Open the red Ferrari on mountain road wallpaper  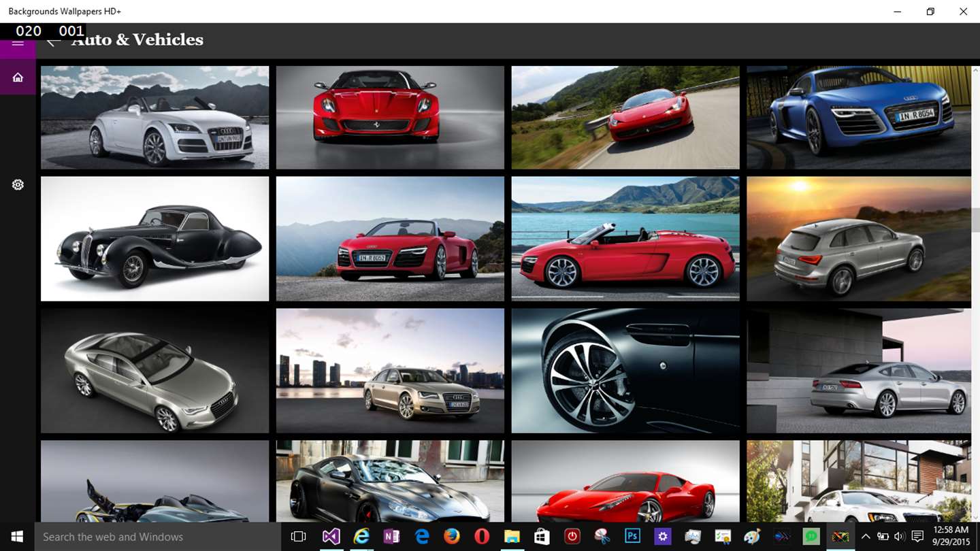(625, 117)
